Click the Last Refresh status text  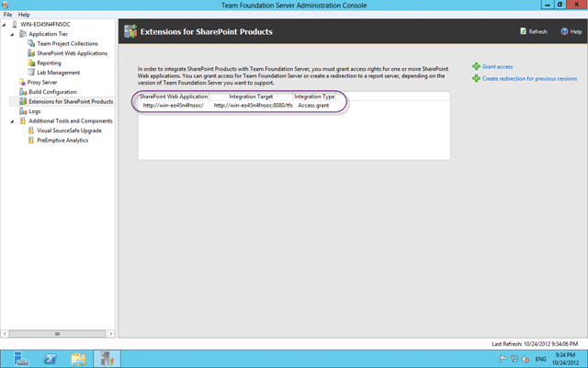(535, 343)
